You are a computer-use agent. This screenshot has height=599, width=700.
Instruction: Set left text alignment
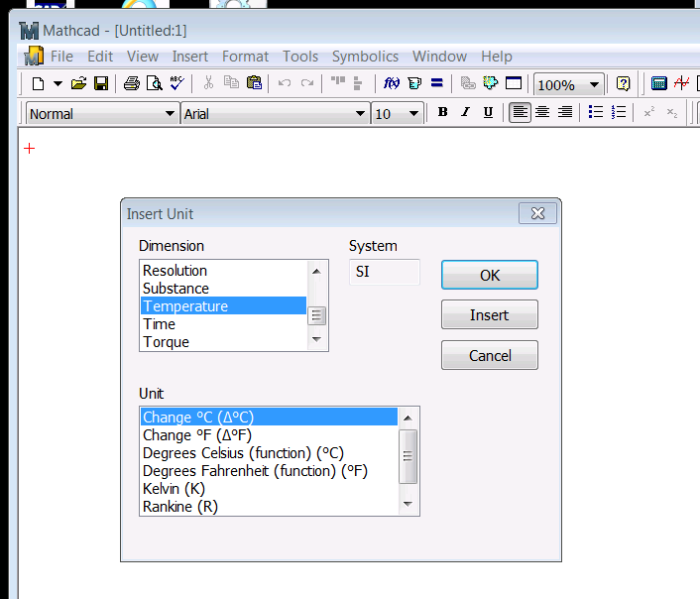coord(520,112)
